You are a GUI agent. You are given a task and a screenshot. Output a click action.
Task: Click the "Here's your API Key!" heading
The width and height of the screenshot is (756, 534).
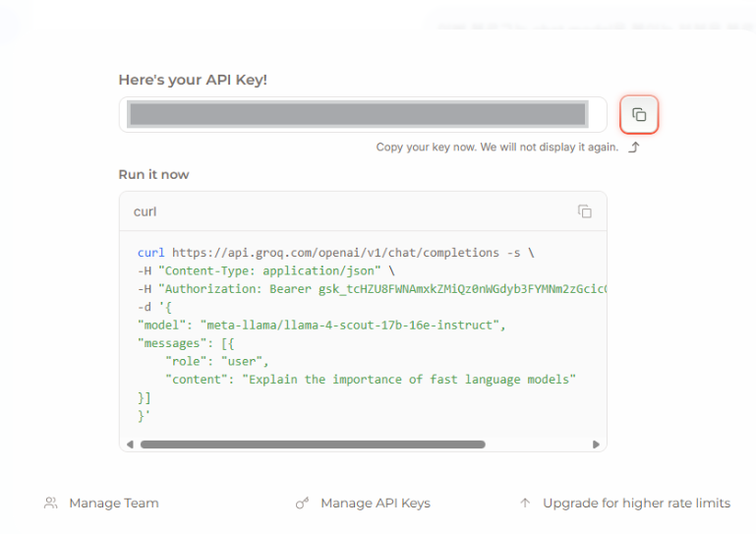click(193, 80)
